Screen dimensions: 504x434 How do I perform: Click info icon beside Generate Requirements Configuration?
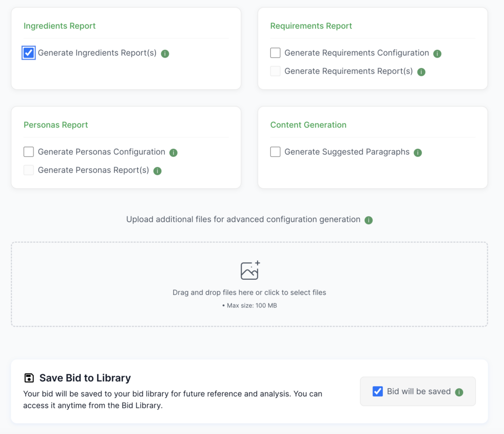click(437, 54)
